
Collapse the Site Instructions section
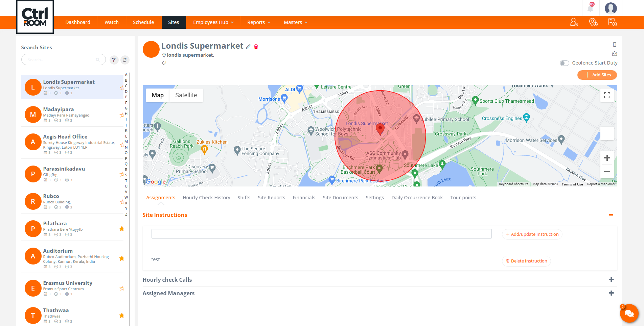pyautogui.click(x=611, y=215)
